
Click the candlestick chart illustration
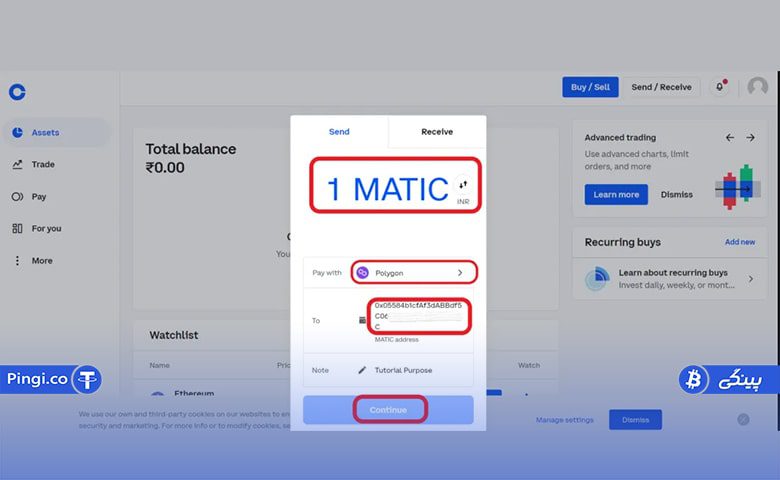point(738,187)
